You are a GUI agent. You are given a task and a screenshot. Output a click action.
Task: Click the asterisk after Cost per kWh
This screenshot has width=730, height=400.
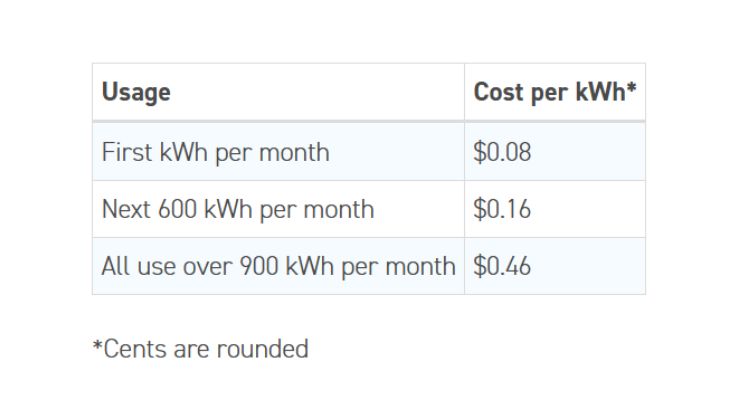632,91
